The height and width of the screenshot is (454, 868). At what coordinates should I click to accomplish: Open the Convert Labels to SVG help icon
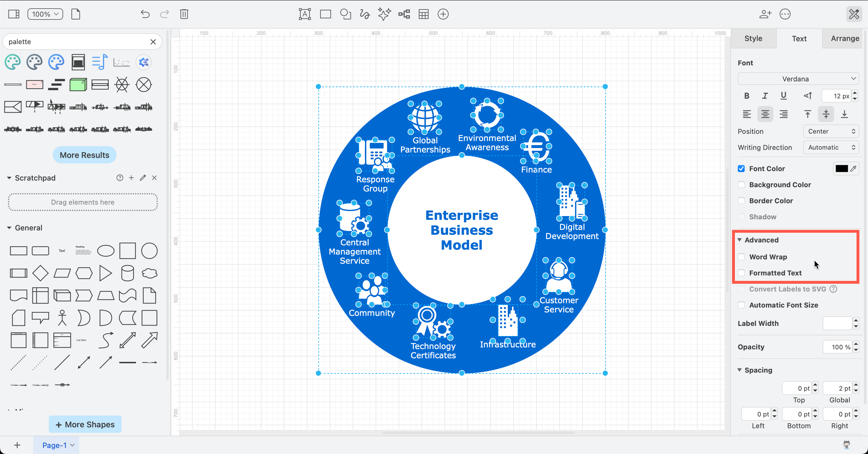click(833, 289)
